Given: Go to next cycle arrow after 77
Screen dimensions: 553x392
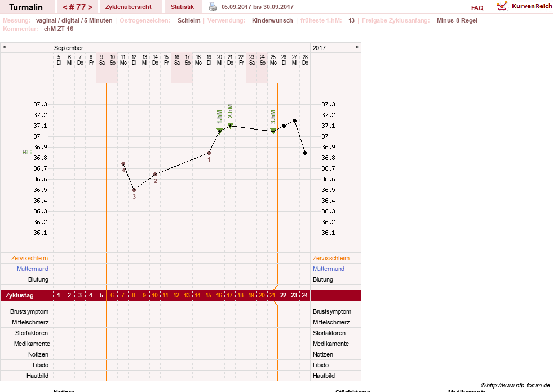Looking at the screenshot, I should click(x=90, y=7).
